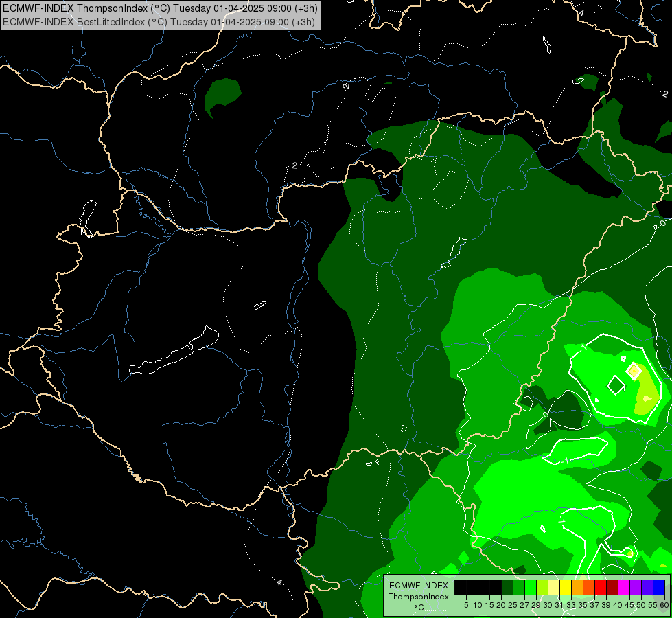This screenshot has width=672, height=618.
Task: Click legend scale value 10
Action: point(478,605)
